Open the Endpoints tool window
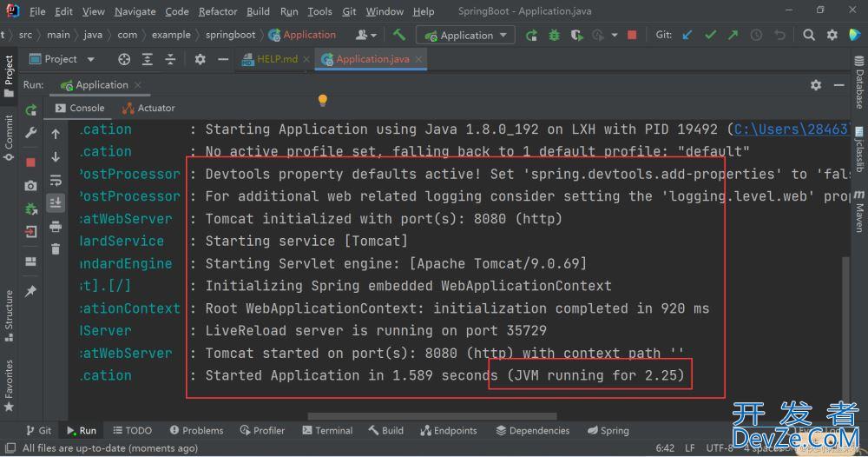 point(449,430)
